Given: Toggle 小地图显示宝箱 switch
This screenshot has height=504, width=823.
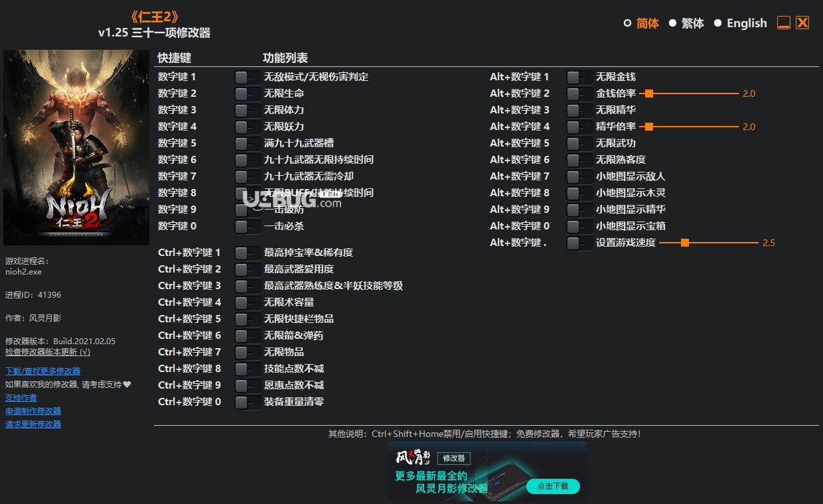Looking at the screenshot, I should click(579, 226).
